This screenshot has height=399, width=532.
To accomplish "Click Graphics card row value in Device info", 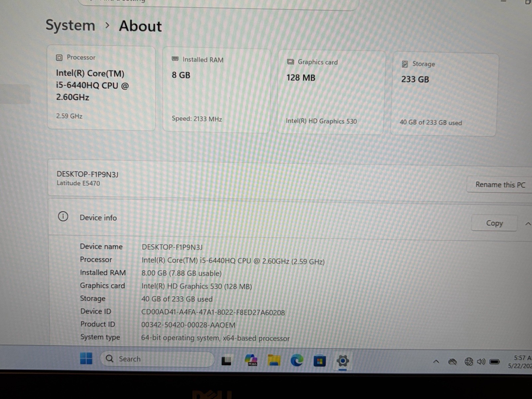I will (x=197, y=286).
